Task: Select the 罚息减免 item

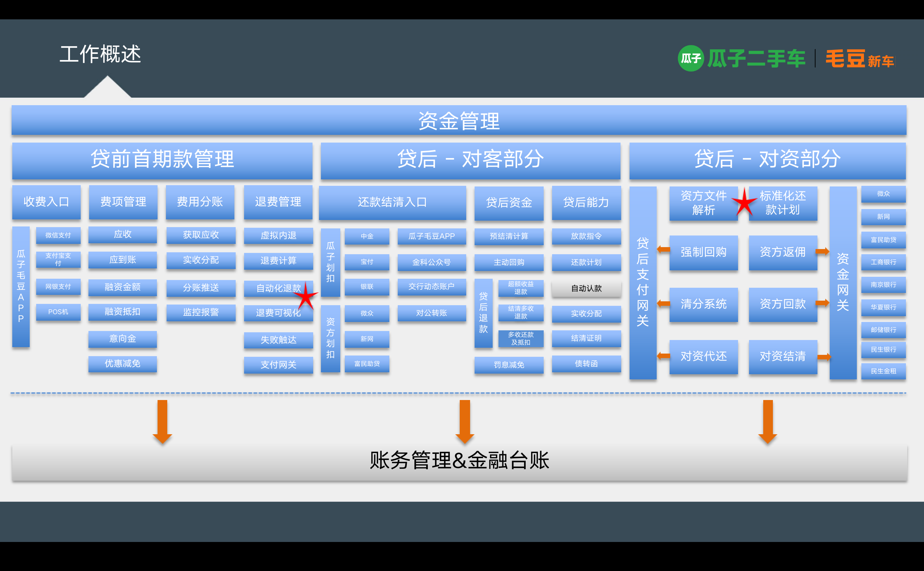Action: point(509,365)
